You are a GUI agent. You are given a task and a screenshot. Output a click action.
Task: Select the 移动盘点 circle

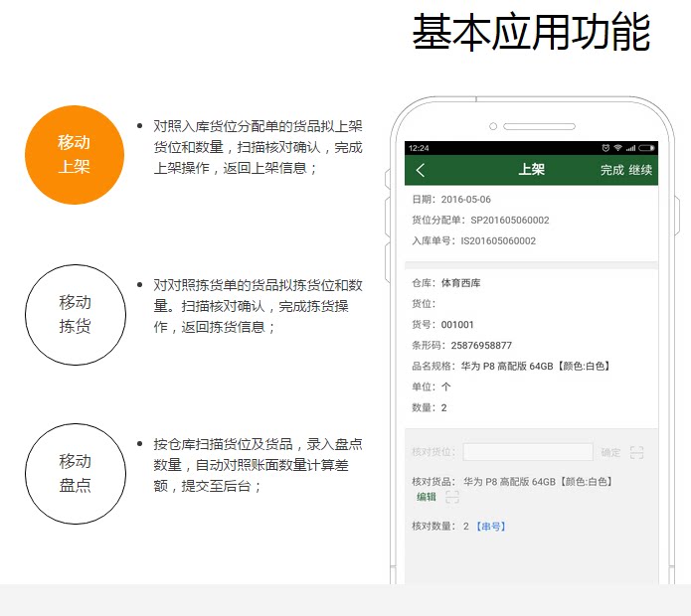(76, 474)
